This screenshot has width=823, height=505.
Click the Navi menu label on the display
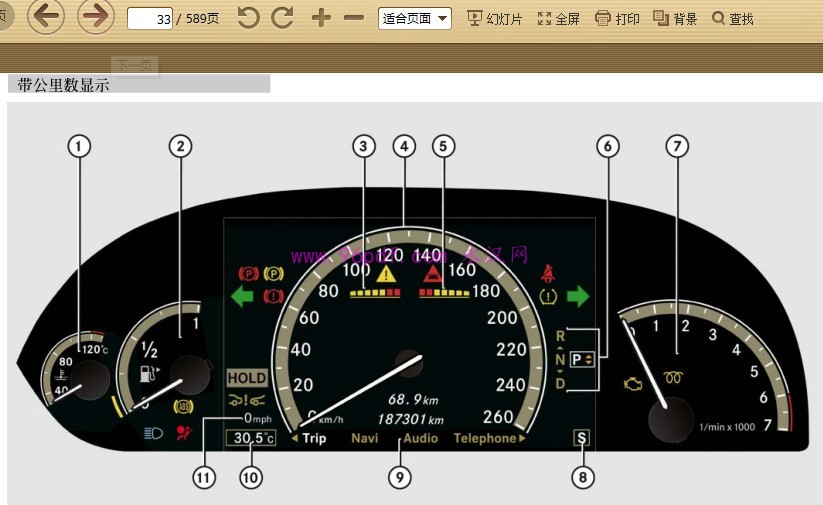[x=365, y=438]
